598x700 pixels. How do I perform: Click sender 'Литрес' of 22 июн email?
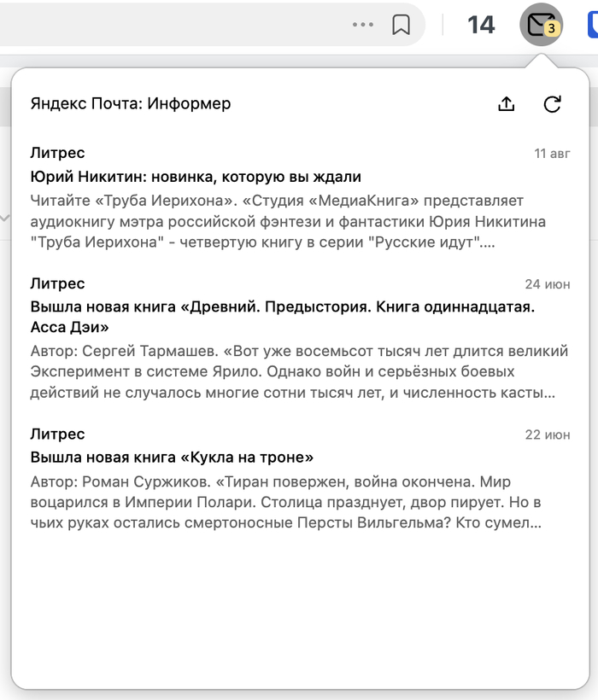[x=57, y=434]
